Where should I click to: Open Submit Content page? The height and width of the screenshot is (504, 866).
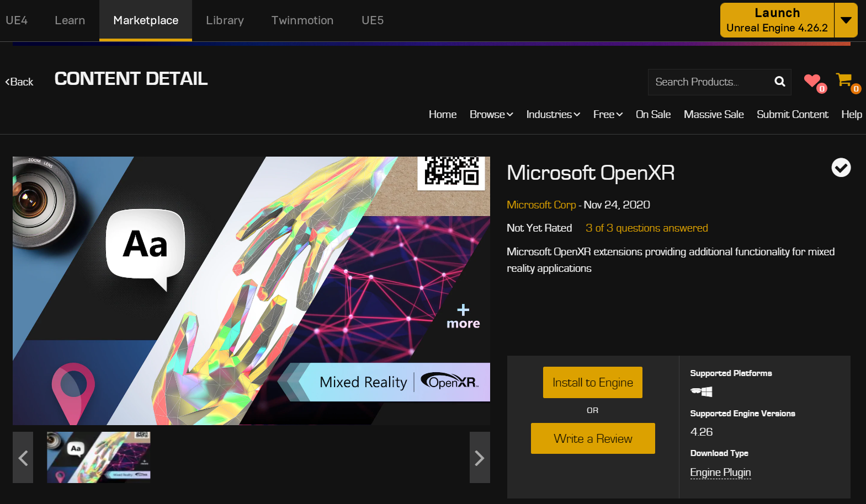click(792, 115)
